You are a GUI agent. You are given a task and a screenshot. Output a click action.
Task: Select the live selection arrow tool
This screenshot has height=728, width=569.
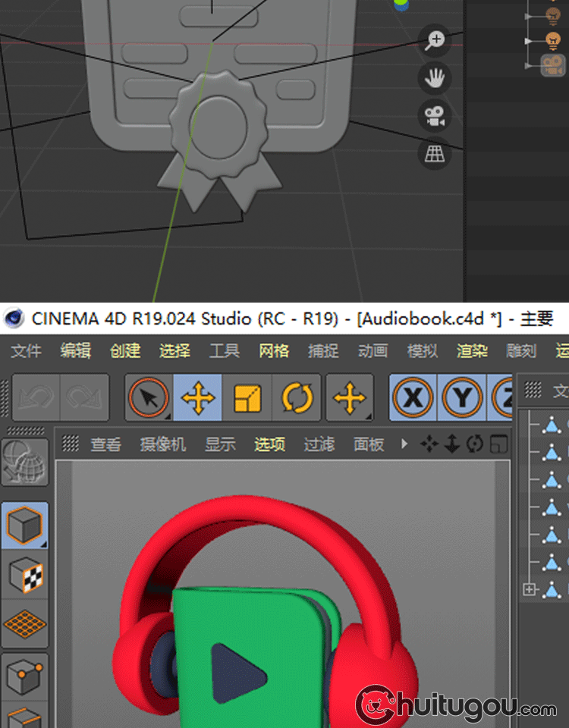point(149,398)
